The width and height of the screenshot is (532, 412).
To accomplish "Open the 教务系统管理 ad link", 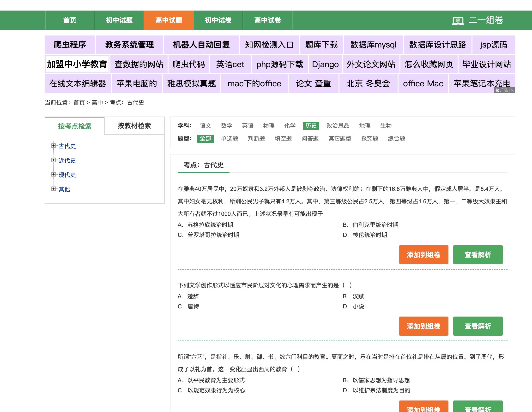I will tap(130, 45).
